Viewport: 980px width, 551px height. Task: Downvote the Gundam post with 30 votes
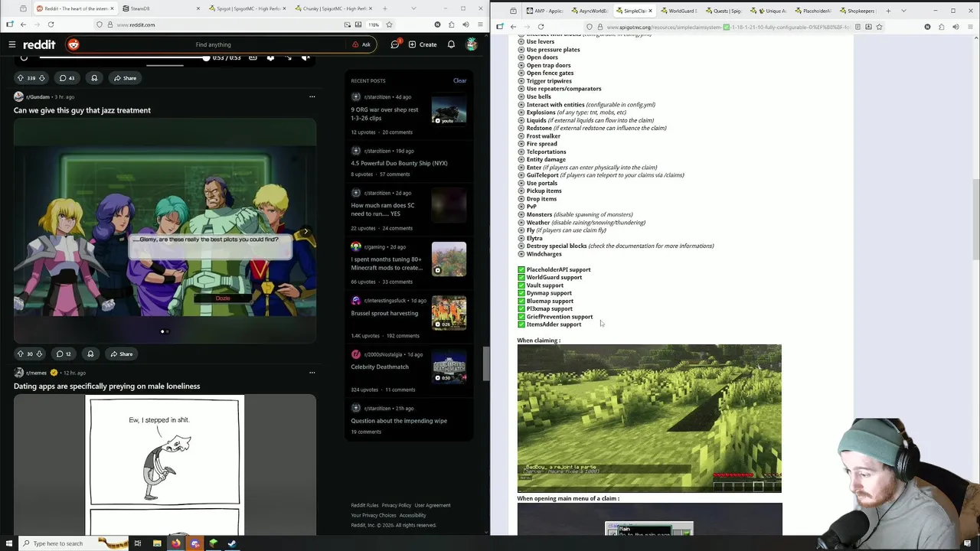point(40,354)
